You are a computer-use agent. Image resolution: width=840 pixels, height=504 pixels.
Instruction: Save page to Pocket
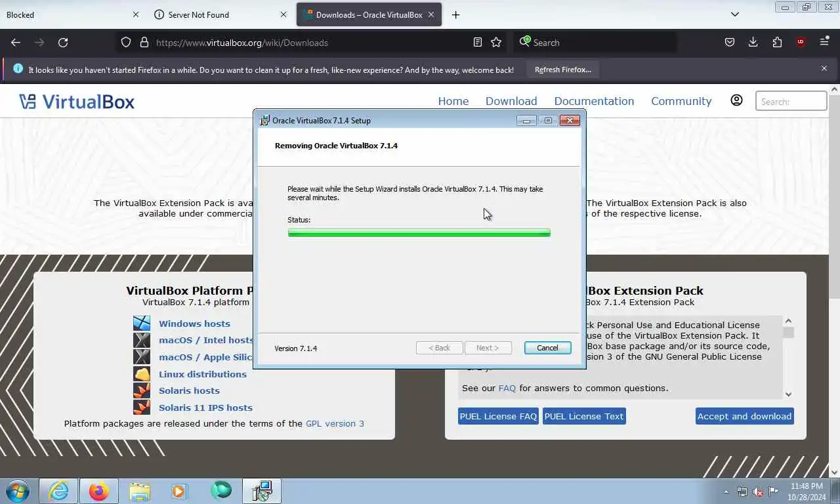coord(730,42)
